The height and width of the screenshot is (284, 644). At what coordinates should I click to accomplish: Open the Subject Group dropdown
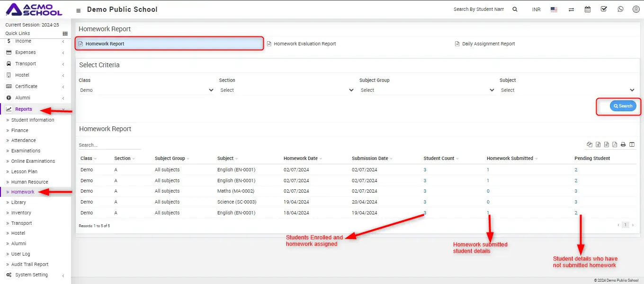pos(427,90)
